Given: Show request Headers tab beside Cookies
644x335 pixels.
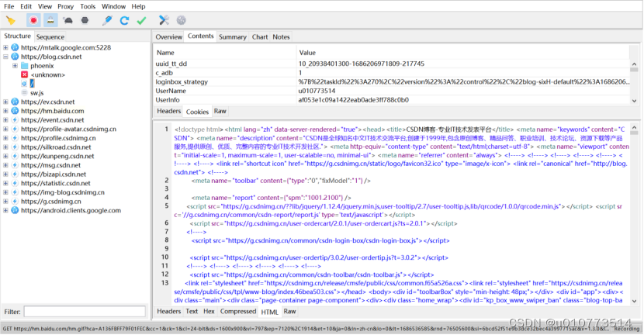Looking at the screenshot, I should coord(169,111).
